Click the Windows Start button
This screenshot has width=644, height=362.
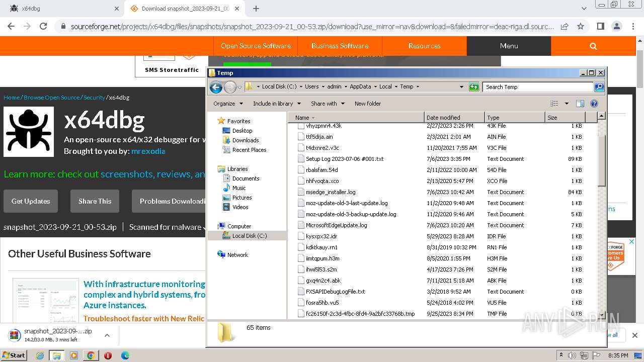click(x=14, y=355)
